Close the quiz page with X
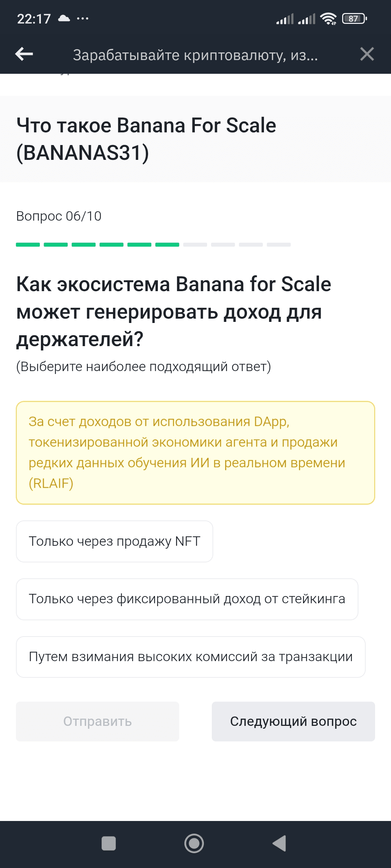This screenshot has height=868, width=391. [367, 54]
